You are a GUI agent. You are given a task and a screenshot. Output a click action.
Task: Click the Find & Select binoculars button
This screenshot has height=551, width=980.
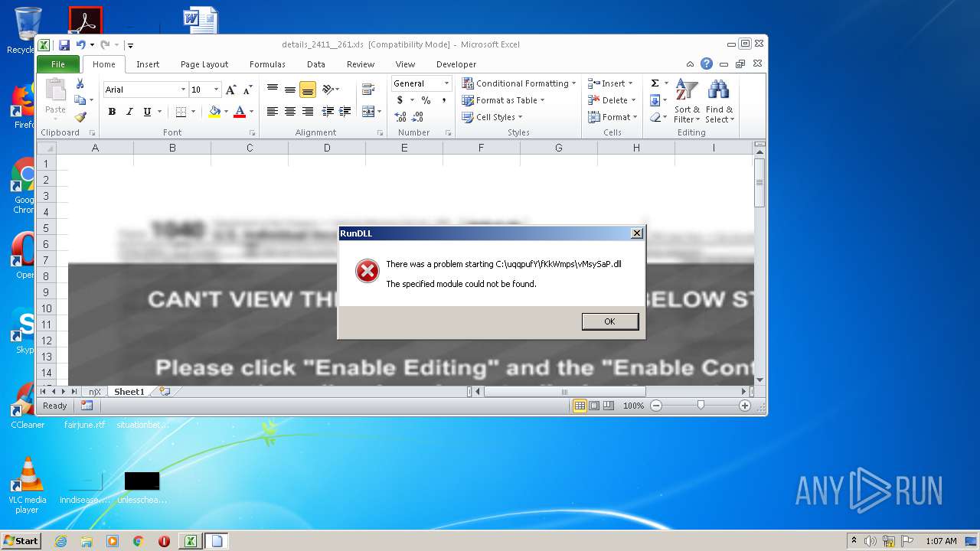tap(719, 100)
